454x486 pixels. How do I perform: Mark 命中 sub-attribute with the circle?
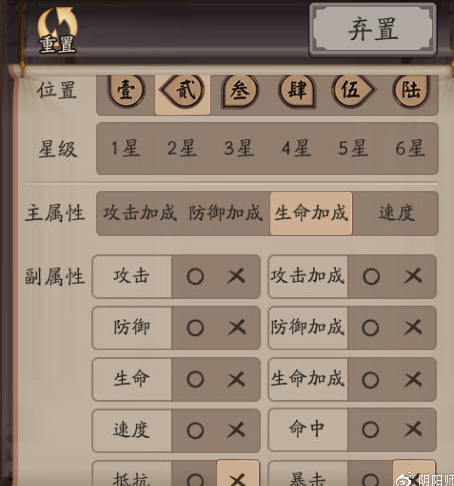(x=371, y=430)
